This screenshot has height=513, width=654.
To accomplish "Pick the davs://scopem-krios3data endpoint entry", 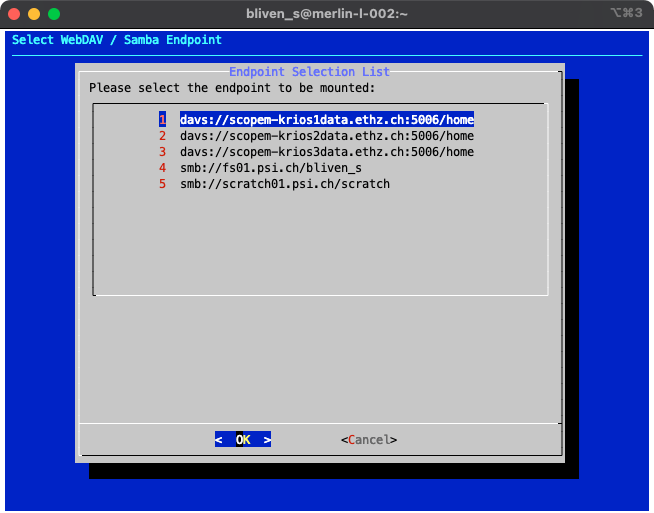I will click(326, 152).
